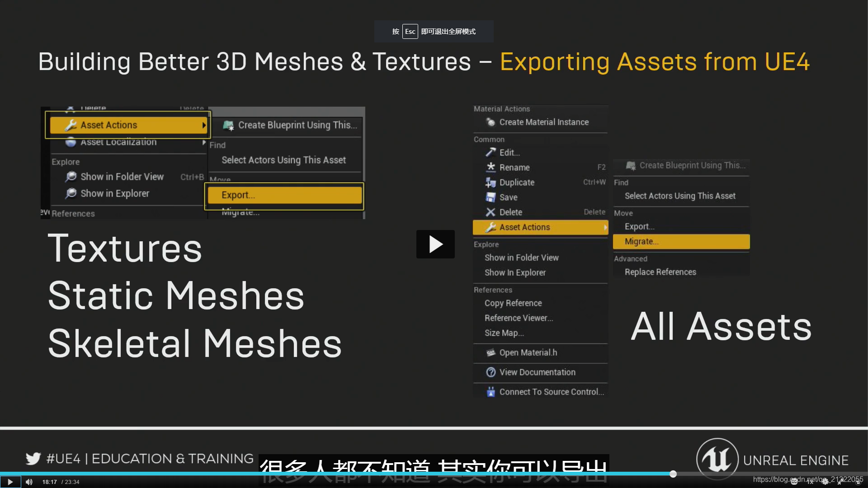Click Connect To Source Control option
Image resolution: width=868 pixels, height=488 pixels.
coord(552,391)
